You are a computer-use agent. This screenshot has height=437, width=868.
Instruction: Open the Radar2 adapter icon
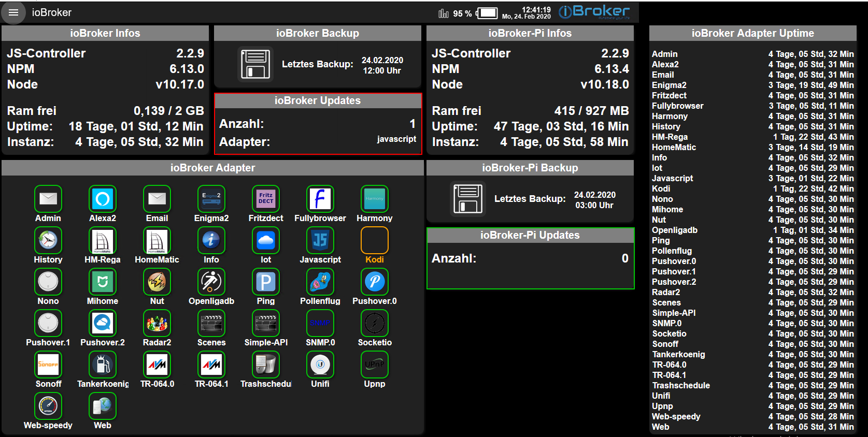[x=157, y=323]
